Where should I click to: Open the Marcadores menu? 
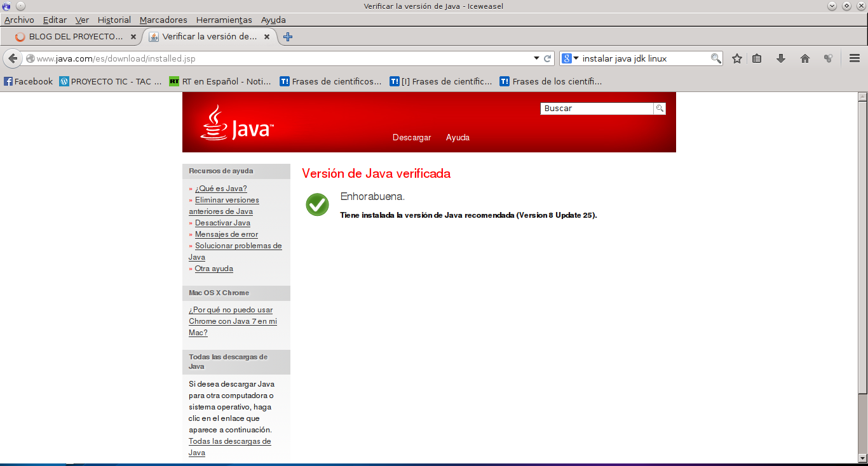tap(163, 20)
